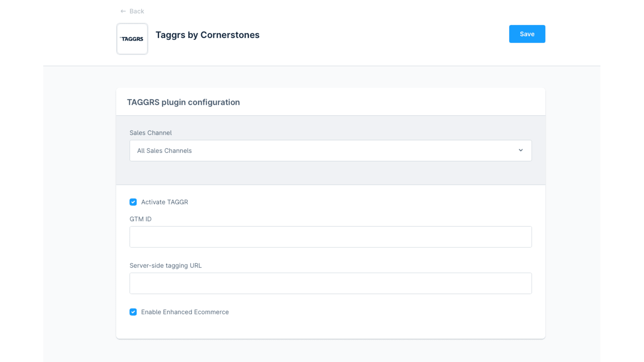Select the All Sales Channels text
The width and height of the screenshot is (644, 362).
click(x=164, y=151)
